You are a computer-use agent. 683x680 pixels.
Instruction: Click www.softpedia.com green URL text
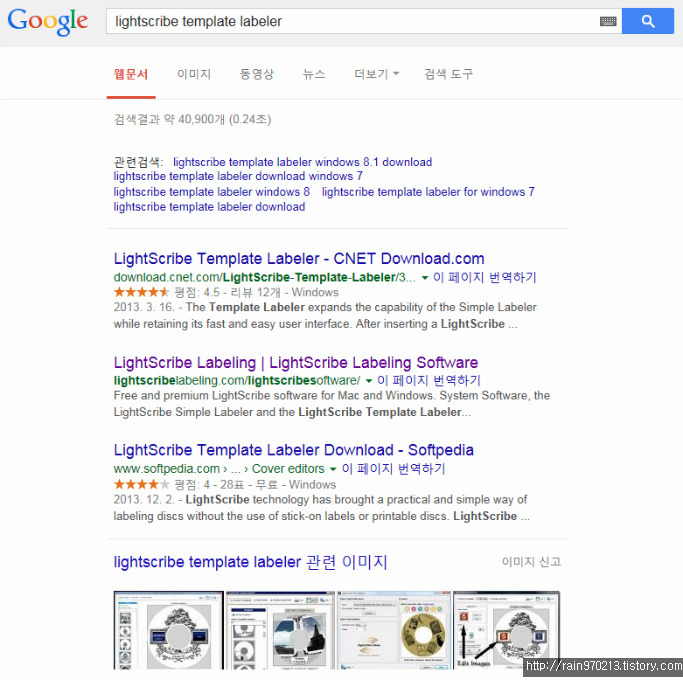166,469
